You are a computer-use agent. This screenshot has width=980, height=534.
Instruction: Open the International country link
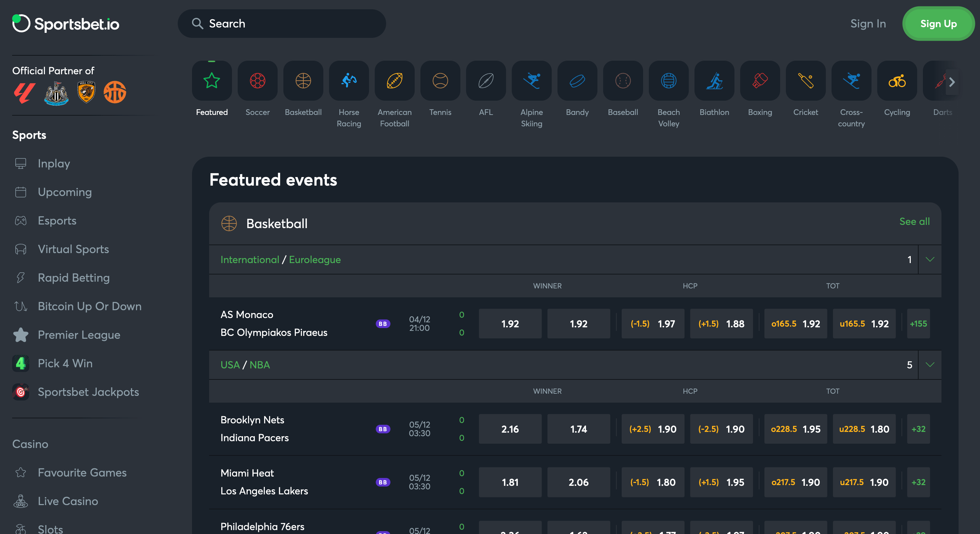(249, 260)
